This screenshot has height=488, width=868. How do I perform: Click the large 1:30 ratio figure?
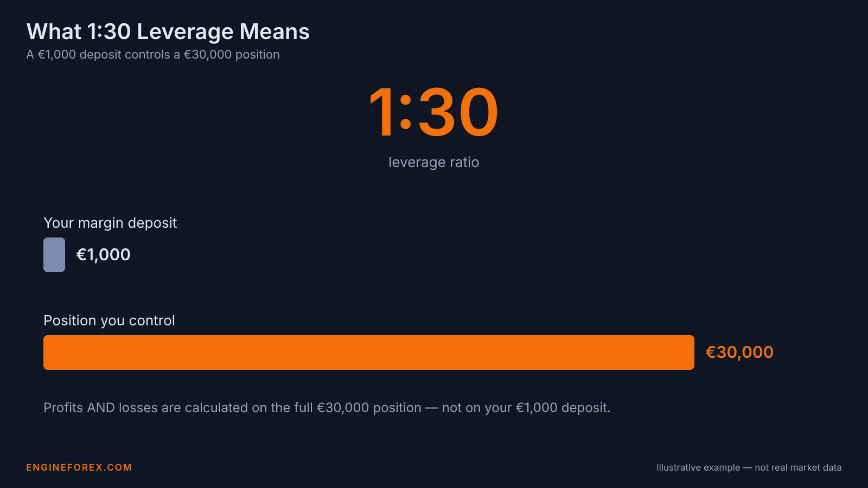(x=433, y=113)
